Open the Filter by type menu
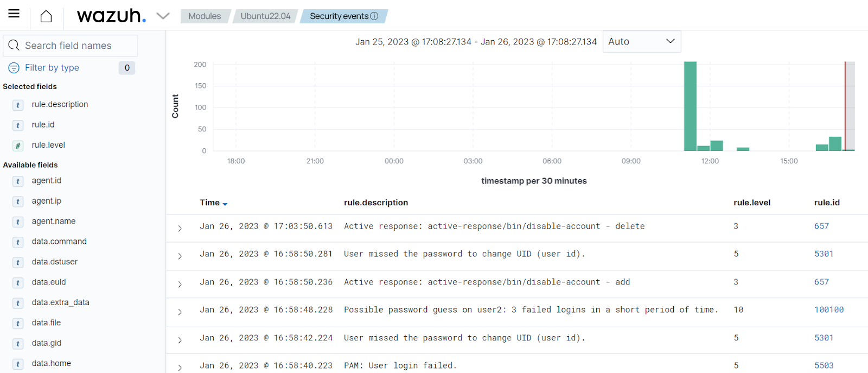This screenshot has width=868, height=373. click(x=52, y=68)
